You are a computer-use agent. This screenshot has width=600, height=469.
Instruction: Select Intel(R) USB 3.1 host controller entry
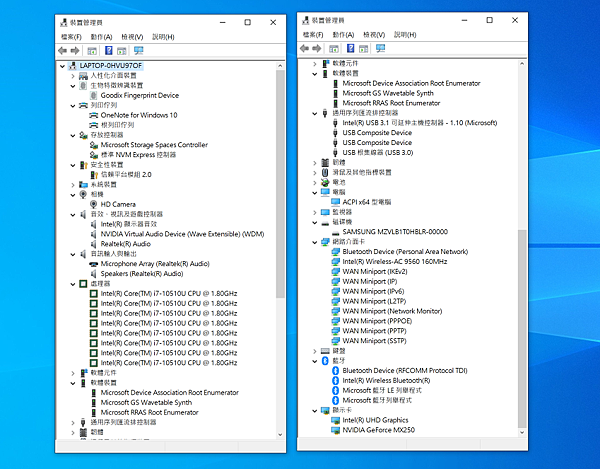[419, 123]
